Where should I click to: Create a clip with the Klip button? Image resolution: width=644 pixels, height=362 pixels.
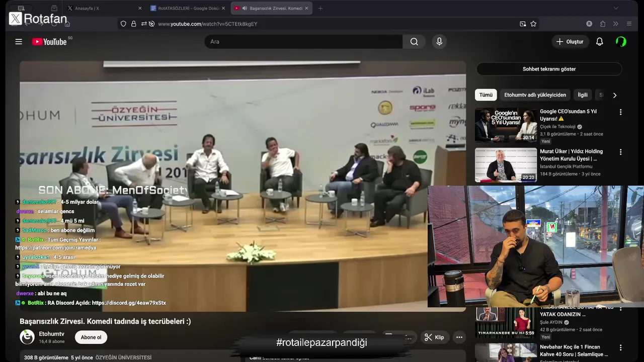[x=434, y=337]
